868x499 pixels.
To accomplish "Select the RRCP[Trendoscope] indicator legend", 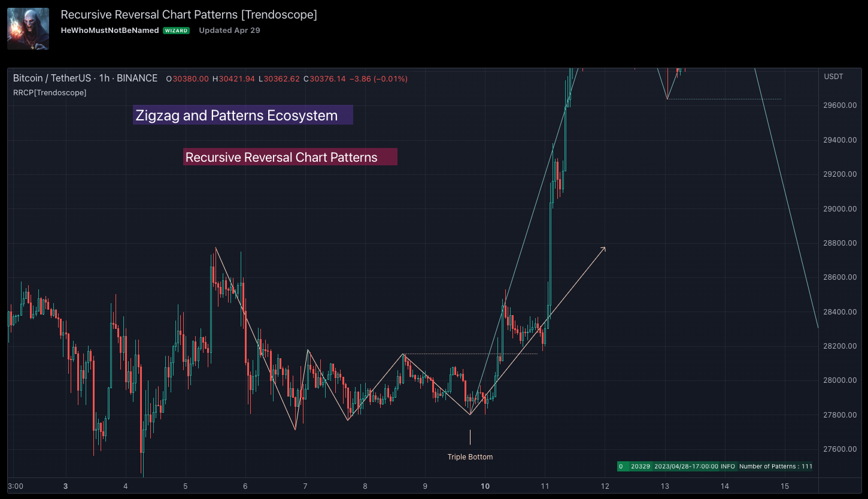I will 50,93.
